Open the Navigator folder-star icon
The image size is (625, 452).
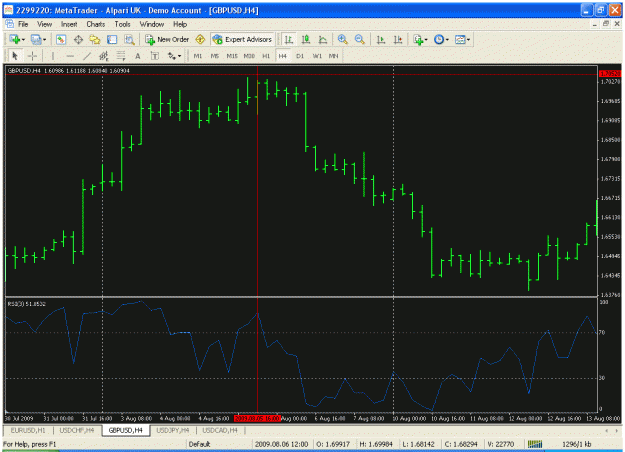(x=95, y=39)
